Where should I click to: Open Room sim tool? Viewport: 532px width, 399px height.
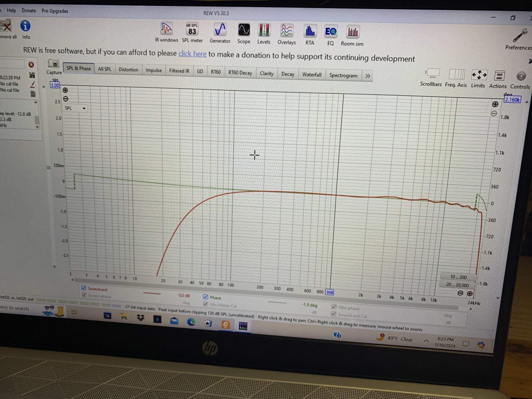(352, 36)
